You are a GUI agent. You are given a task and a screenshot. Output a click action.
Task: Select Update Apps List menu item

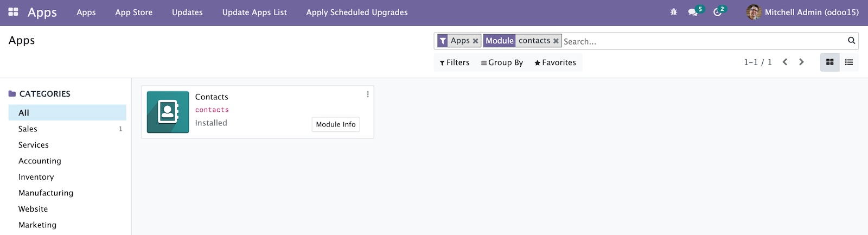pyautogui.click(x=254, y=12)
